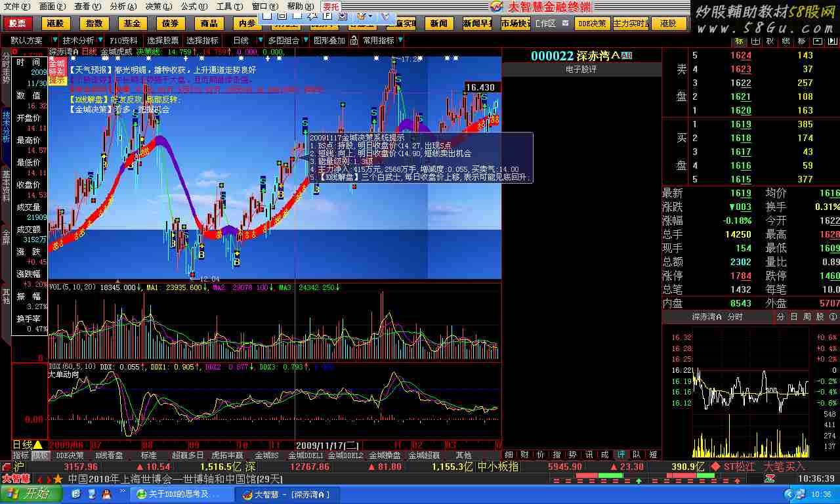
Task: Click the 中小板指 index label in status bar
Action: point(498,467)
